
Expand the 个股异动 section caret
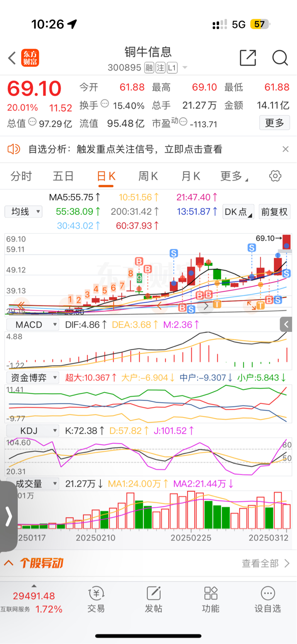pos(8,563)
